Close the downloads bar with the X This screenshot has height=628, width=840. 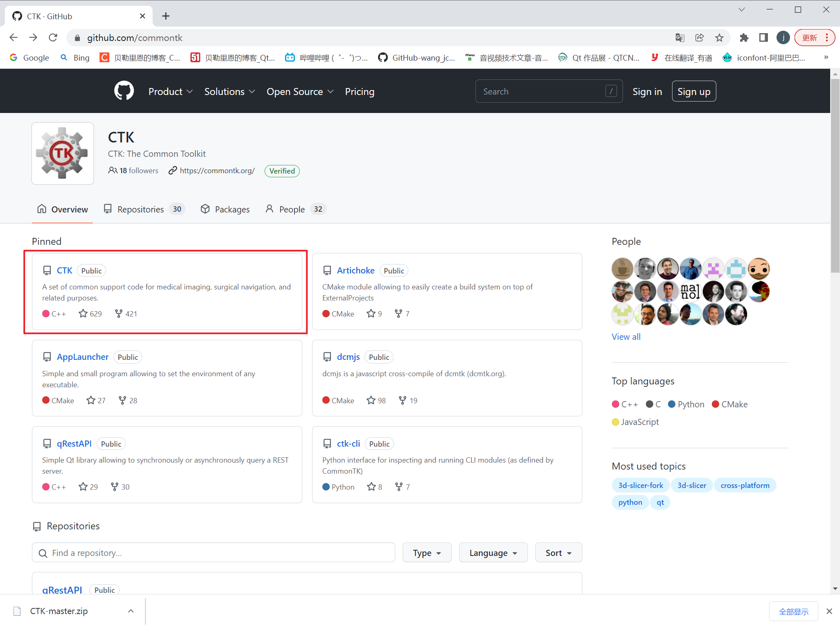coord(829,611)
